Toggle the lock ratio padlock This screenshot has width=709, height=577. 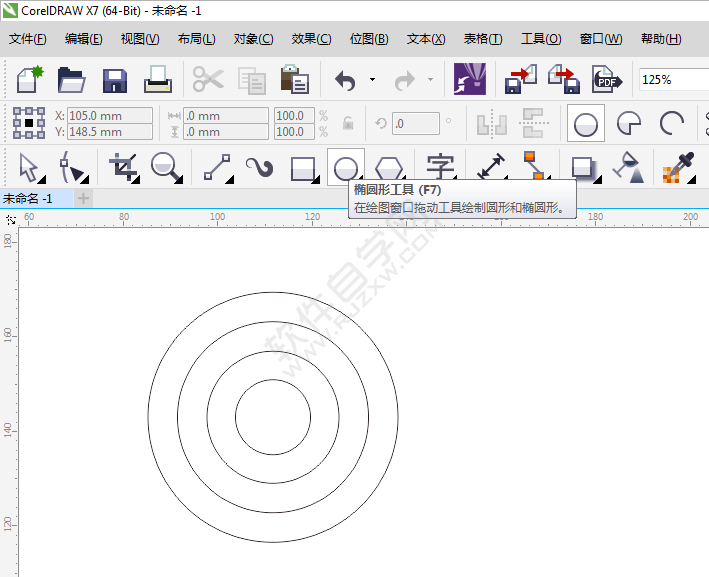point(348,123)
